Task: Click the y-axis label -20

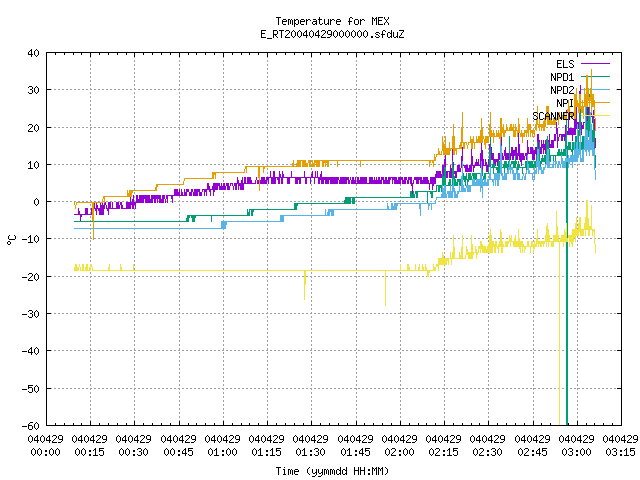Action: (x=30, y=277)
